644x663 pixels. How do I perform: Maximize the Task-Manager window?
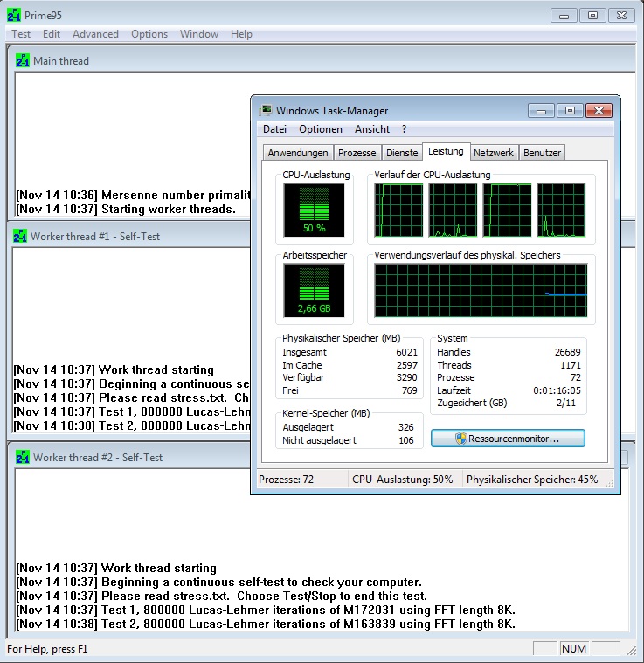point(570,111)
